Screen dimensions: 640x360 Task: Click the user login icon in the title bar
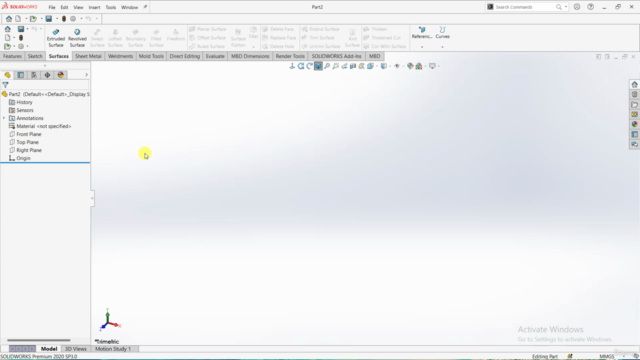[x=577, y=7]
